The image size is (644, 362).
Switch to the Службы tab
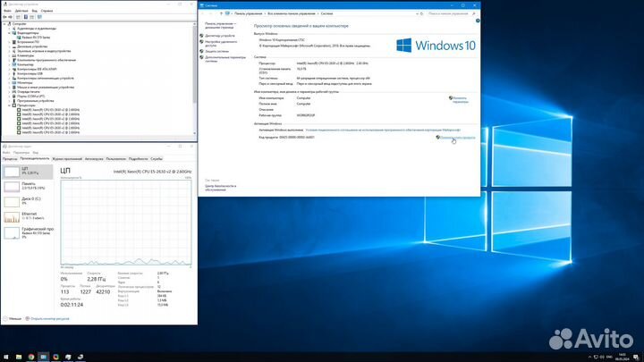[x=157, y=159]
